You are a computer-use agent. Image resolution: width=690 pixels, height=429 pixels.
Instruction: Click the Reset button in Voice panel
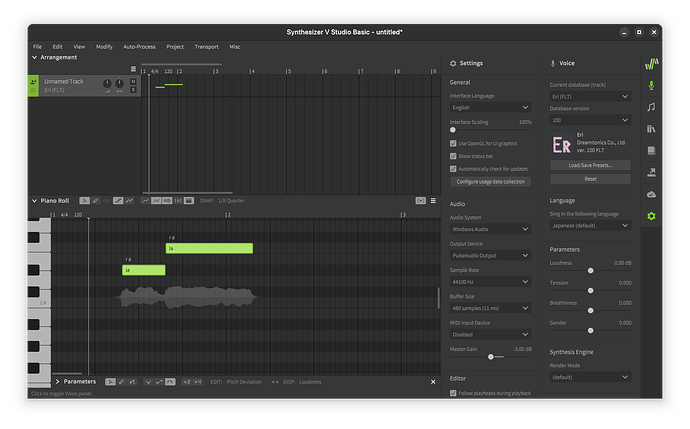pos(590,179)
